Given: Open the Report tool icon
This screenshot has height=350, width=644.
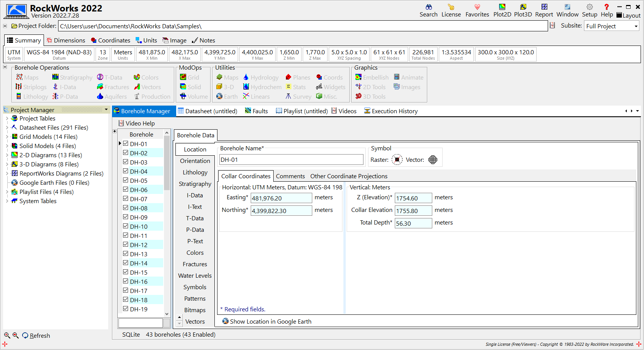Looking at the screenshot, I should (x=544, y=11).
